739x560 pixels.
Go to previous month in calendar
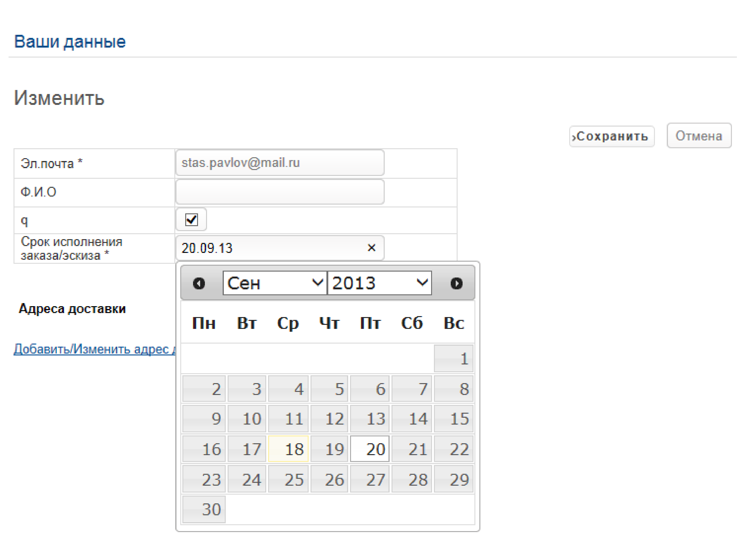[199, 283]
